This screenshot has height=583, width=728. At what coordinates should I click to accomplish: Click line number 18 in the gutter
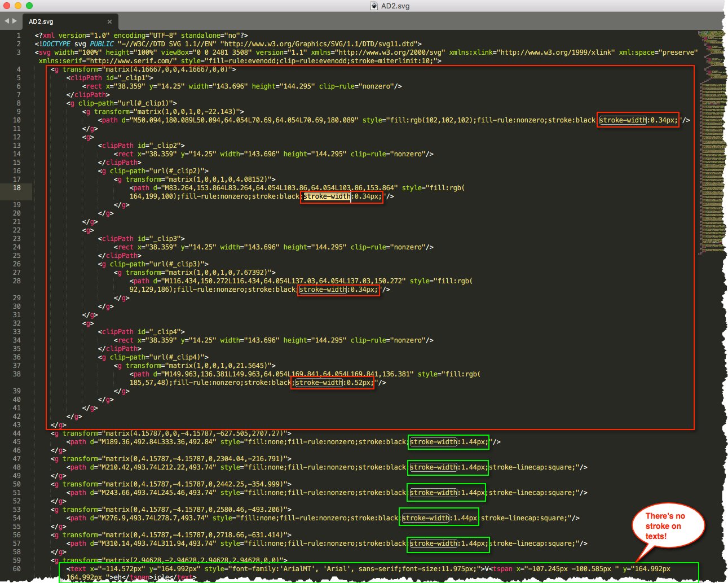point(17,188)
